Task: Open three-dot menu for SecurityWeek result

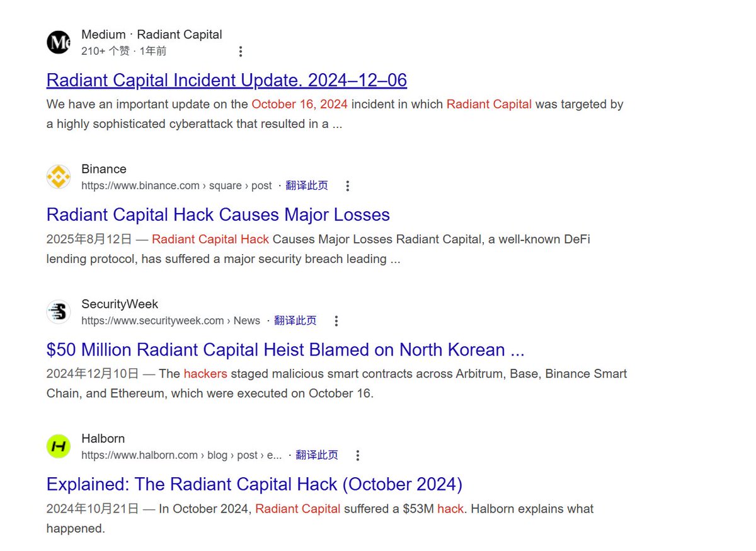Action: (336, 321)
